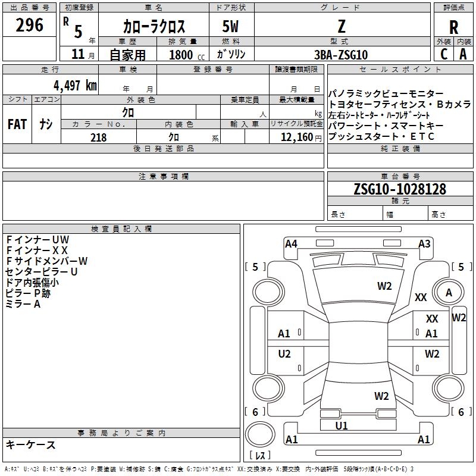Select the lot number 296

(29, 25)
